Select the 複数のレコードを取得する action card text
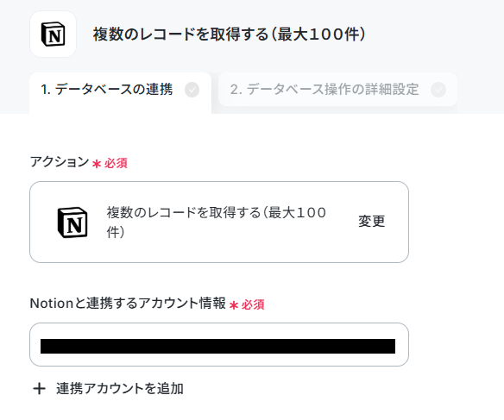Screen dimensions: 504x420 click(217, 223)
